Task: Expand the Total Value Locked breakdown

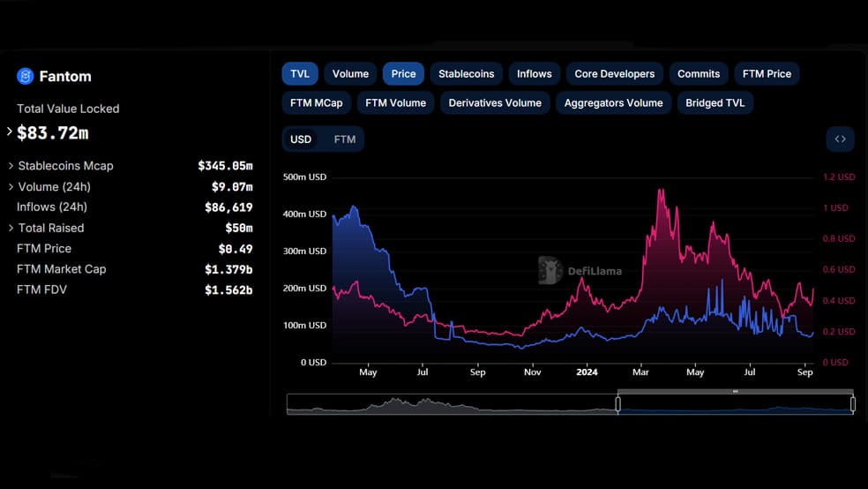Action: pyautogui.click(x=10, y=132)
